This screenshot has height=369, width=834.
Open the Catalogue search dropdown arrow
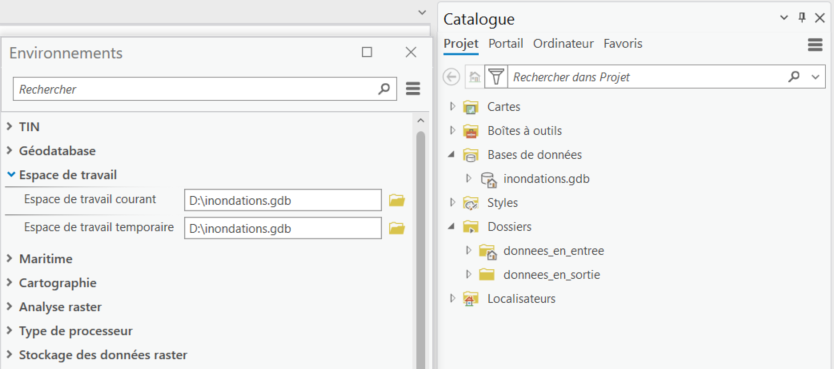pos(816,77)
